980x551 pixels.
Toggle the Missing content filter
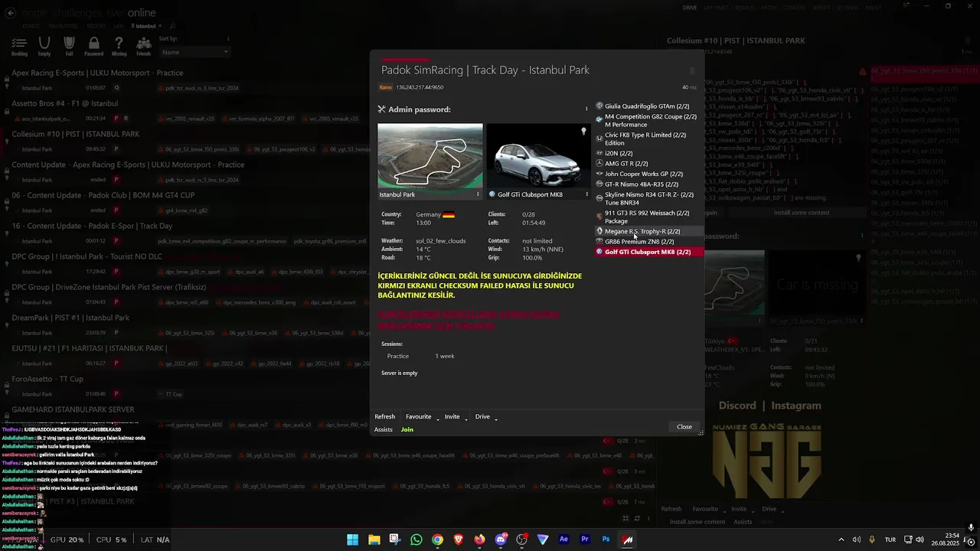[x=119, y=47]
